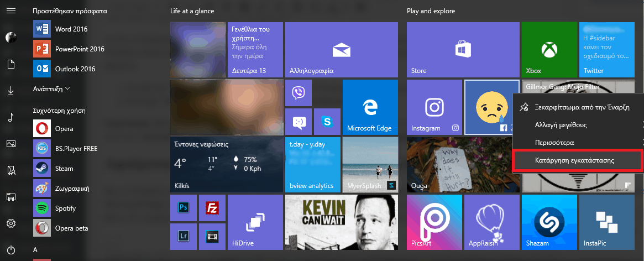This screenshot has height=261, width=644.
Task: Open the Kevin Can Wait tile
Action: click(341, 222)
